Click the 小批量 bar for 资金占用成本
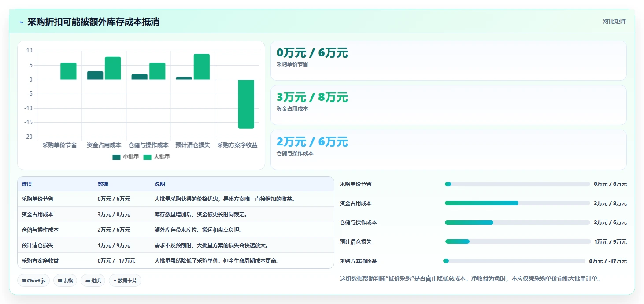Screen dimensions: 644x304 click(95, 75)
